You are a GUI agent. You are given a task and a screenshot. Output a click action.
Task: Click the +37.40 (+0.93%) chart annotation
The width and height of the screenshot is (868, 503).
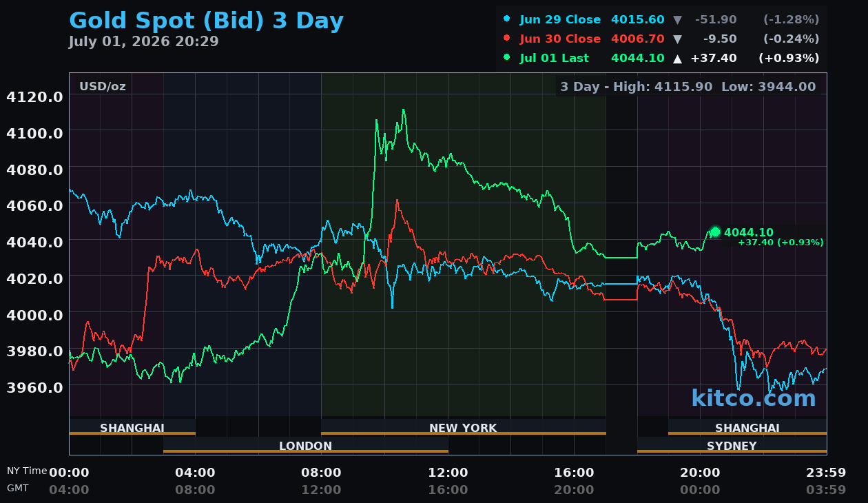point(781,243)
